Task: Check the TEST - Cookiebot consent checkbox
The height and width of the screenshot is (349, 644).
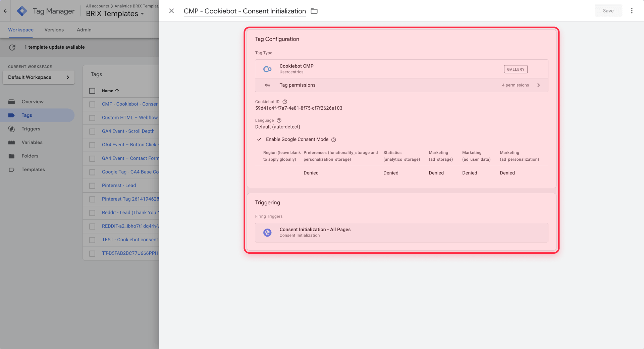Action: (92, 240)
